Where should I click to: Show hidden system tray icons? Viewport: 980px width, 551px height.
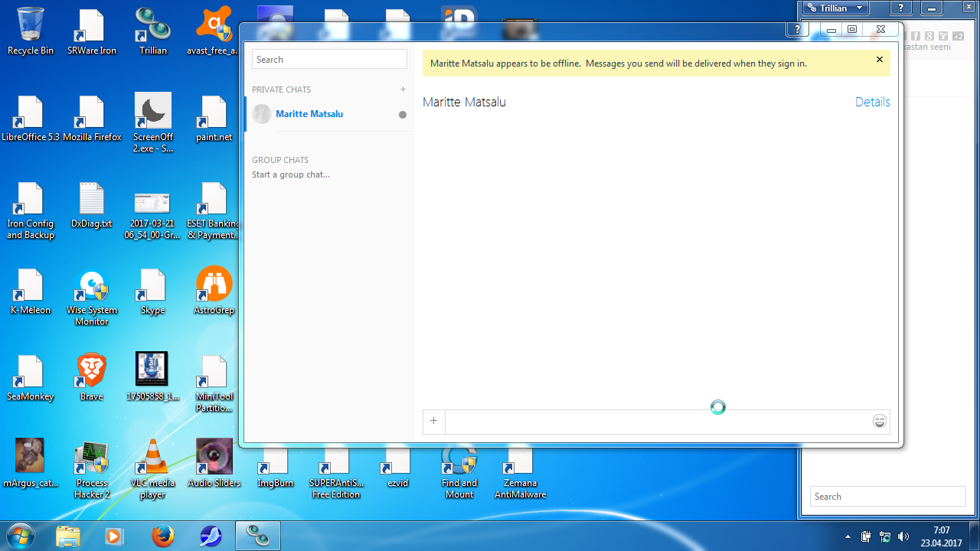click(847, 536)
